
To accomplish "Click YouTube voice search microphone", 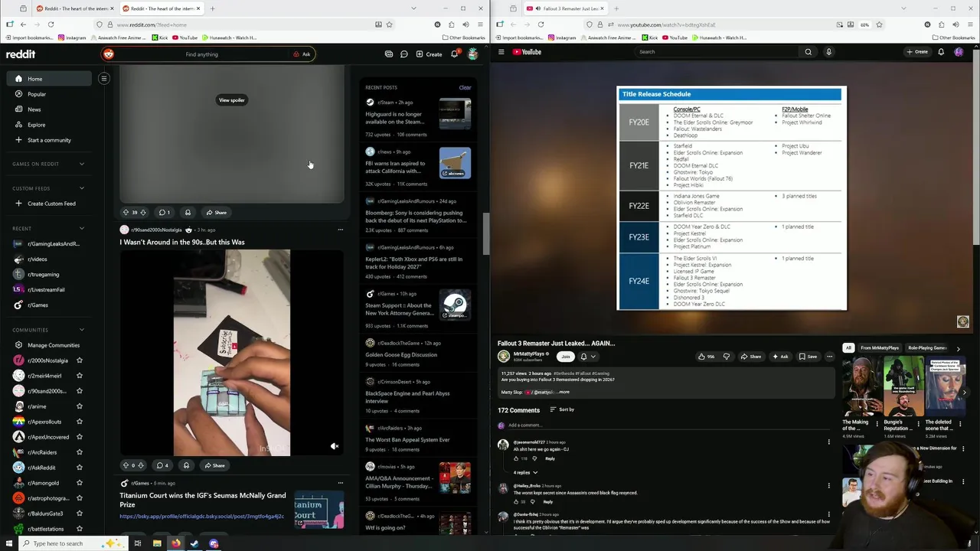I will pos(828,52).
